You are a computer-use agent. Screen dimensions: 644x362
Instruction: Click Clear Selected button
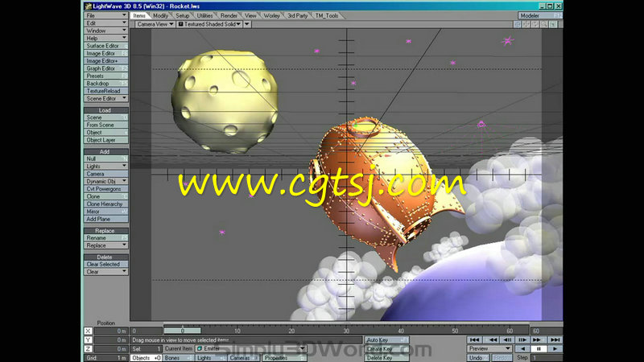[x=106, y=265]
